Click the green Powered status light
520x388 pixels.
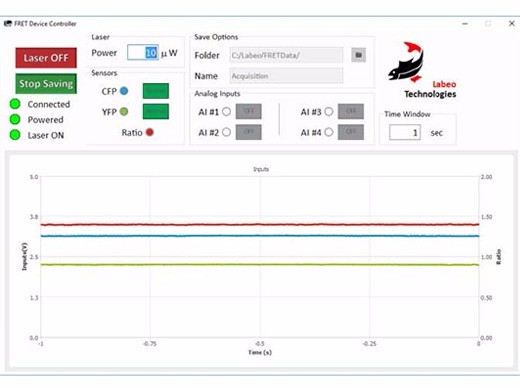[15, 119]
